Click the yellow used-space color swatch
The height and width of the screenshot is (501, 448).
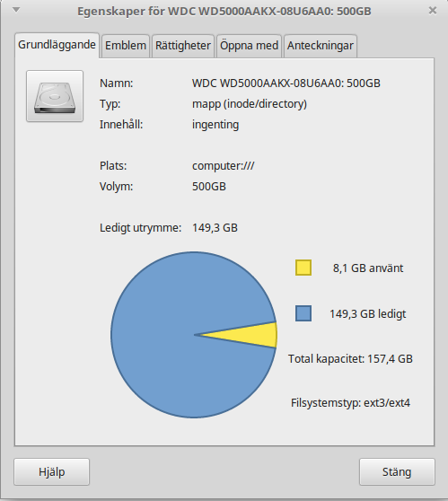(x=303, y=268)
